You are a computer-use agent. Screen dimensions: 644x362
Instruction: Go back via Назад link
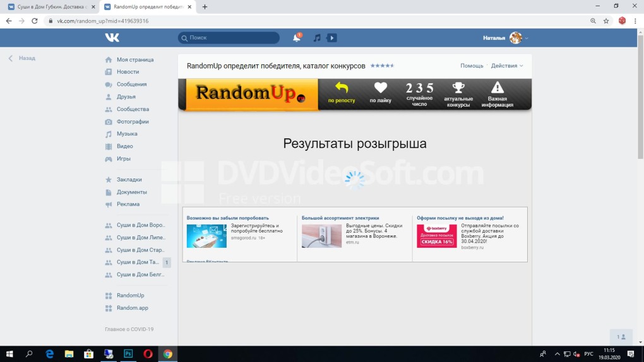22,58
